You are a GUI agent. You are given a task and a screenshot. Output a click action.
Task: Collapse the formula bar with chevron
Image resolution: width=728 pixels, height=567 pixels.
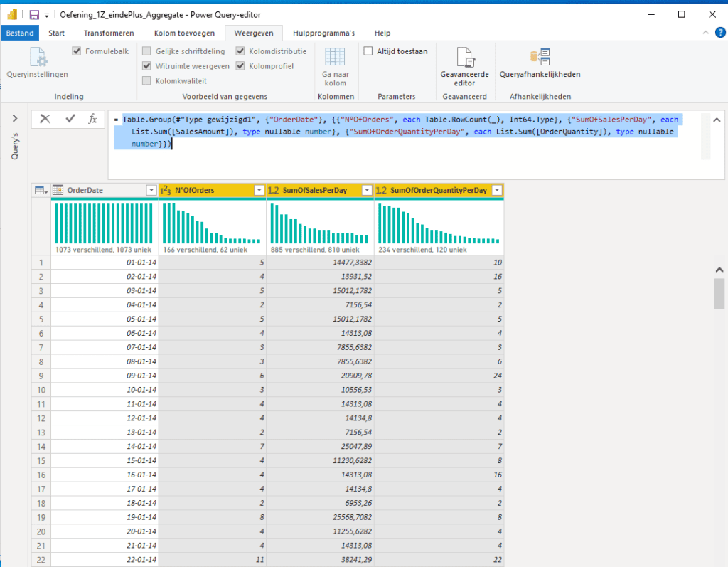coord(717,120)
